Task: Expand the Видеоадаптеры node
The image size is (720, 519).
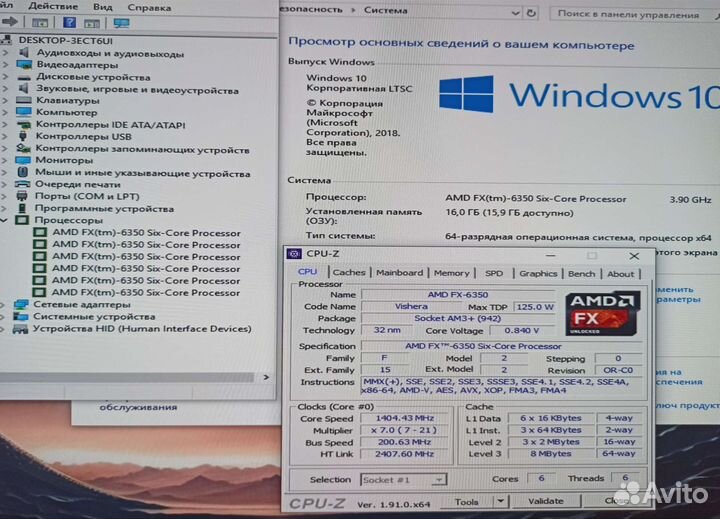Action: 6,65
